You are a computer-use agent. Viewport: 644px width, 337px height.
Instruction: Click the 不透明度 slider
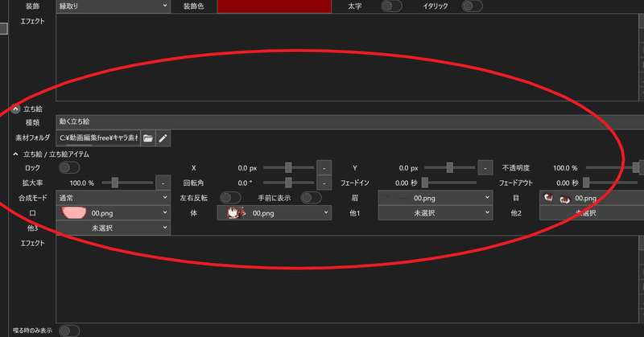tap(612, 167)
